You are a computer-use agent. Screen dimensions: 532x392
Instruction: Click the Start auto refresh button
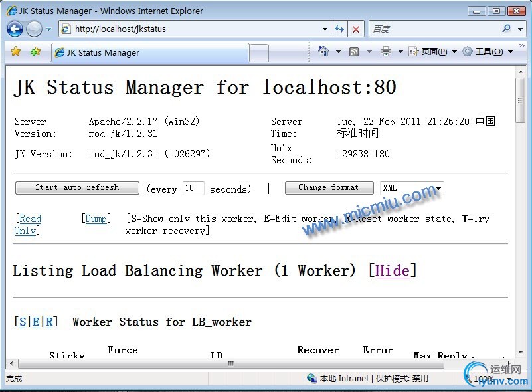(77, 187)
